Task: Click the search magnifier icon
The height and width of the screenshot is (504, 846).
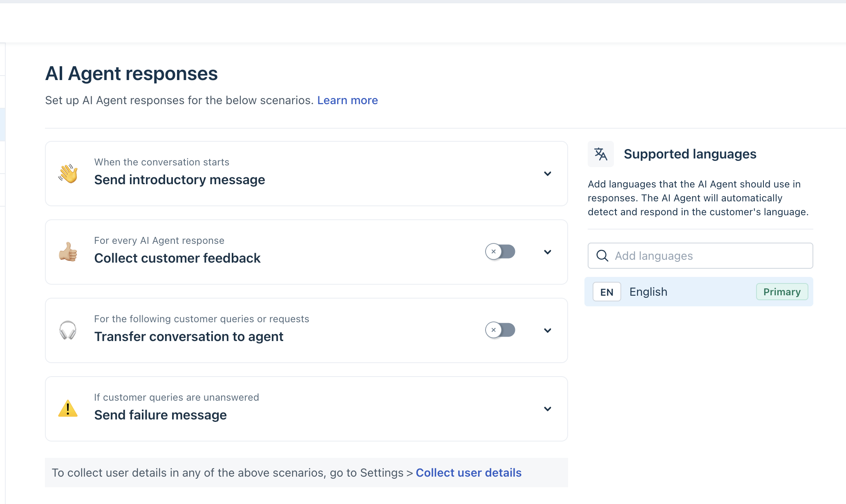Action: pos(602,256)
